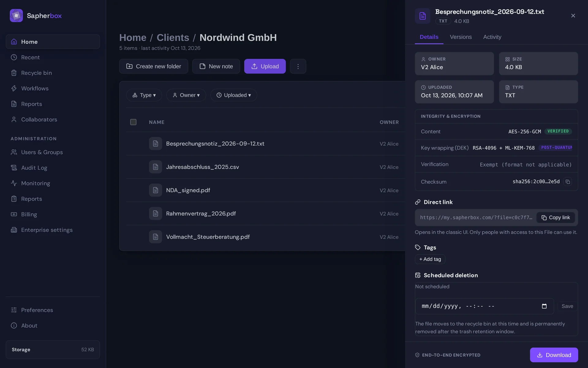The image size is (588, 368).
Task: Expand the Owner filter dropdown
Action: tap(186, 95)
